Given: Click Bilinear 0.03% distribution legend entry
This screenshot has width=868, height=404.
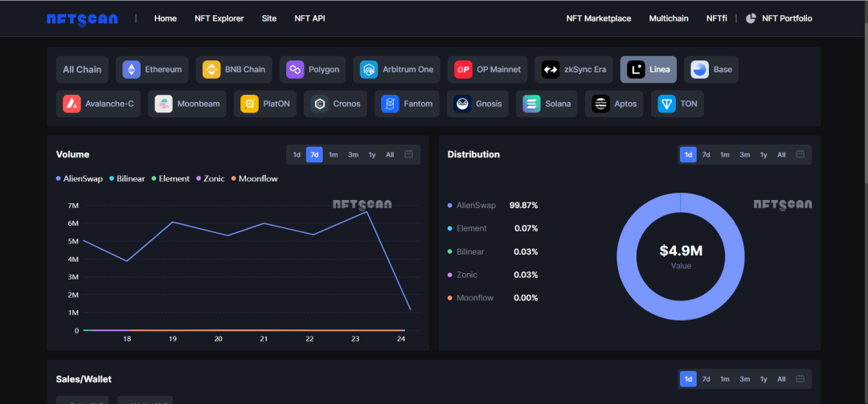Looking at the screenshot, I should point(493,252).
